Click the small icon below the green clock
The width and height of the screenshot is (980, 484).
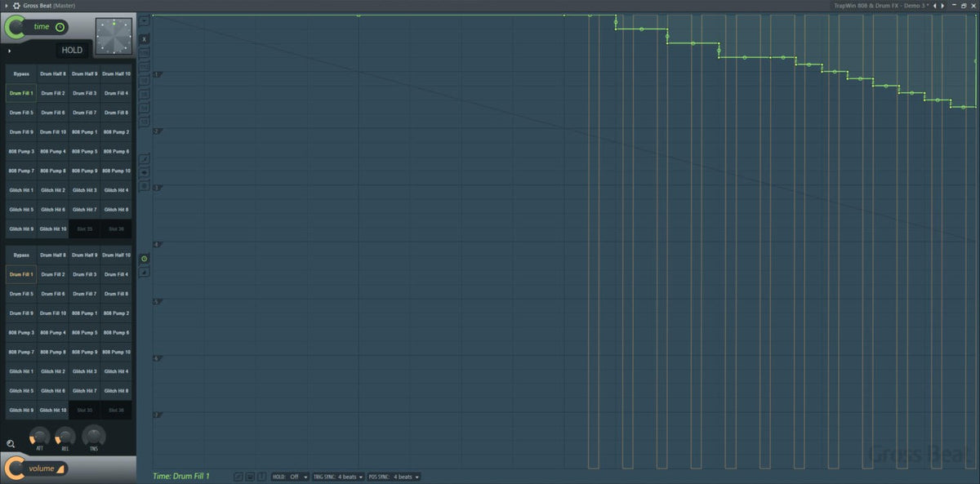tap(145, 272)
